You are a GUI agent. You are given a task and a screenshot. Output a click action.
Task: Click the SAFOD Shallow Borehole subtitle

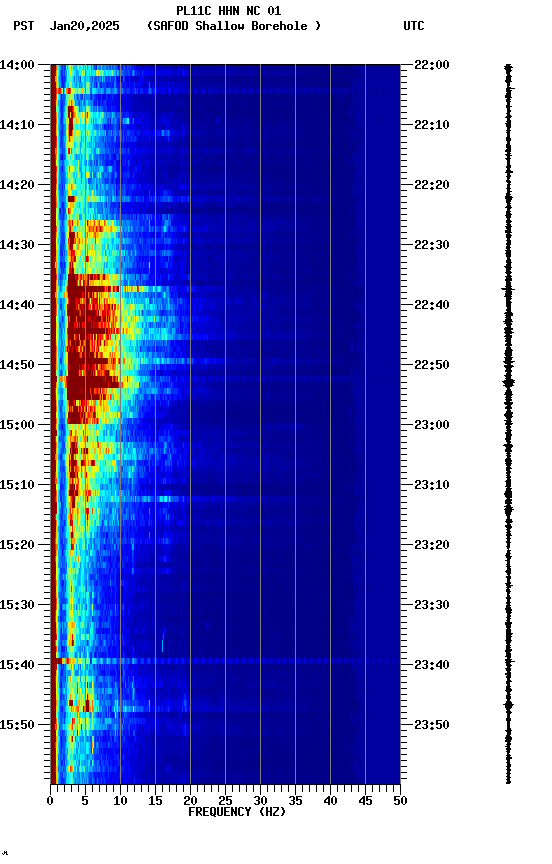(234, 26)
